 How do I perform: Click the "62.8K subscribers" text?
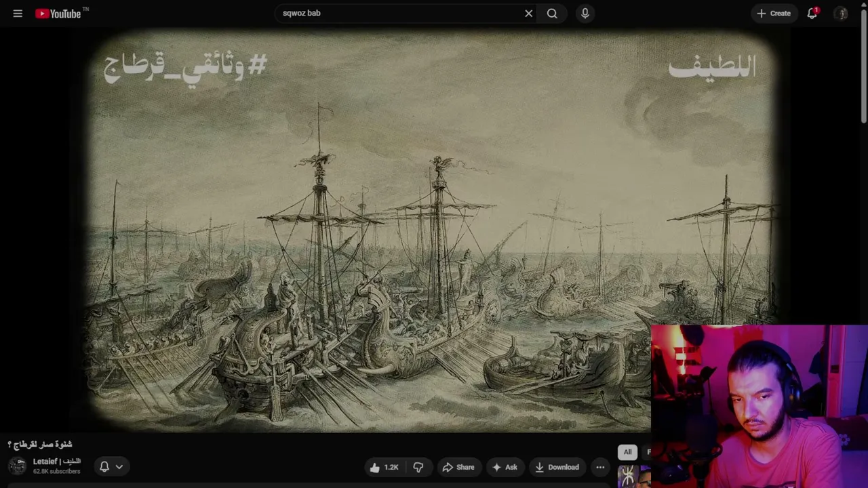57,472
